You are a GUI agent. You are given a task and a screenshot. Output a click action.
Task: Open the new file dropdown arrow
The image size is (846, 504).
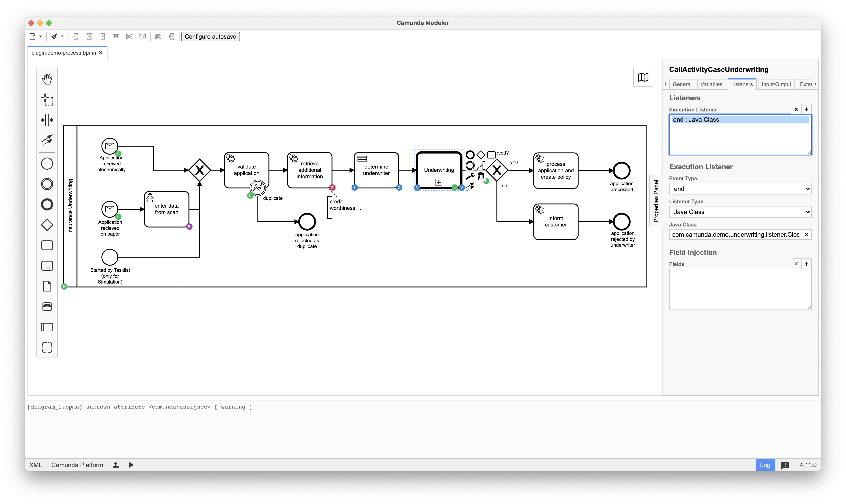[x=40, y=36]
